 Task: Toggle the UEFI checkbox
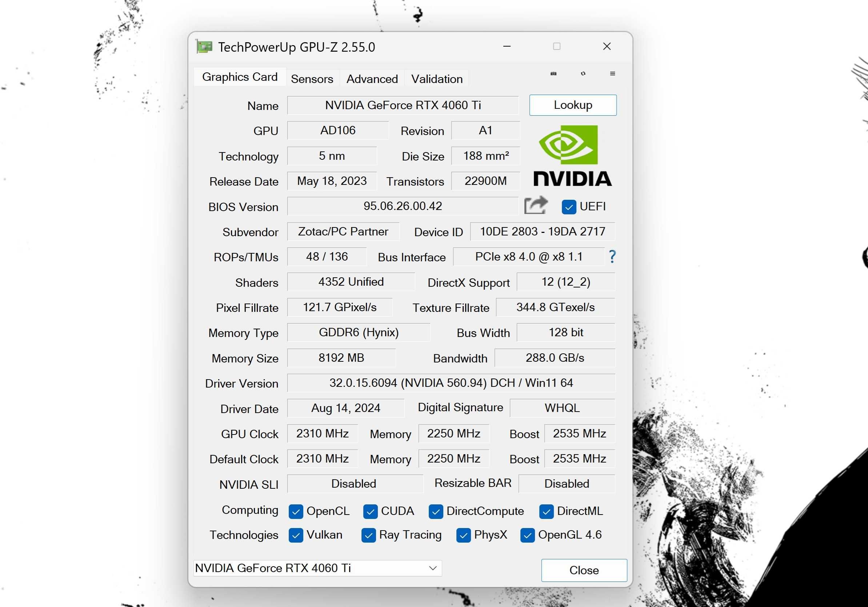pyautogui.click(x=569, y=207)
